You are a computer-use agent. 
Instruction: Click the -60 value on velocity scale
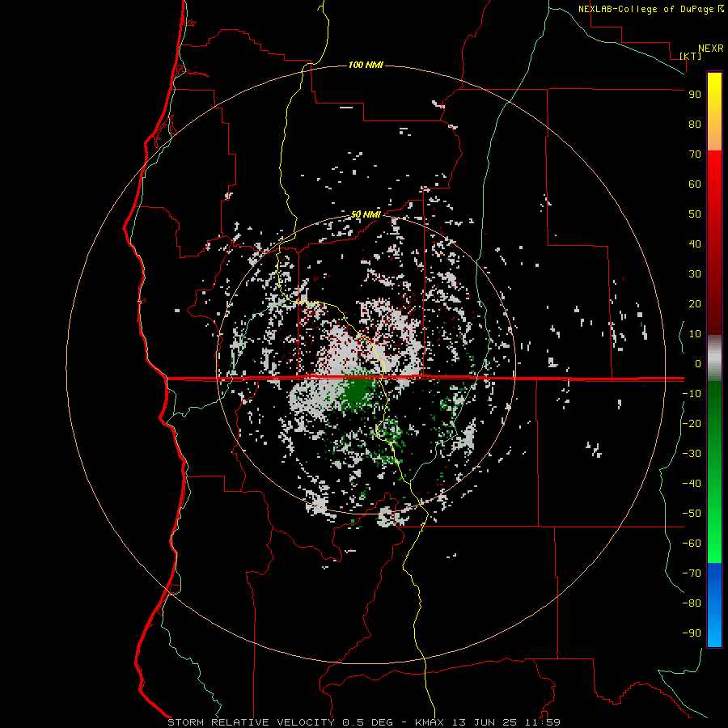click(692, 544)
